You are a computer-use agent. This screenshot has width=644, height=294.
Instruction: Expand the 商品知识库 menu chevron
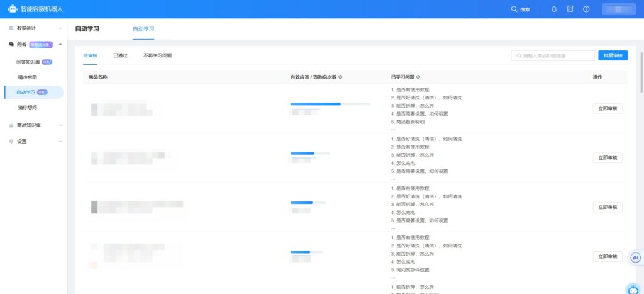(60, 125)
